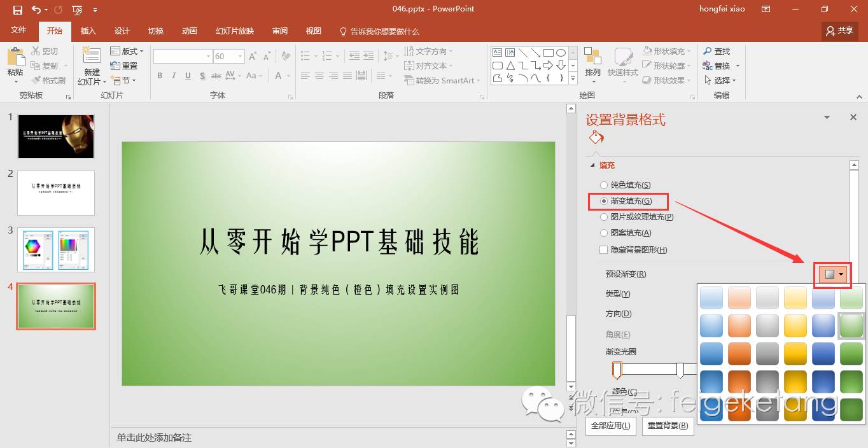
Task: Apply text shadow with the S icon
Action: click(x=202, y=76)
